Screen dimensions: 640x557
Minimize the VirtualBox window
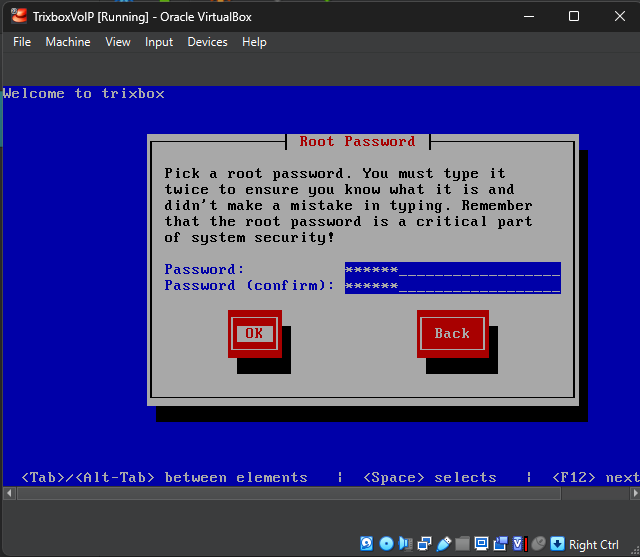(x=529, y=16)
